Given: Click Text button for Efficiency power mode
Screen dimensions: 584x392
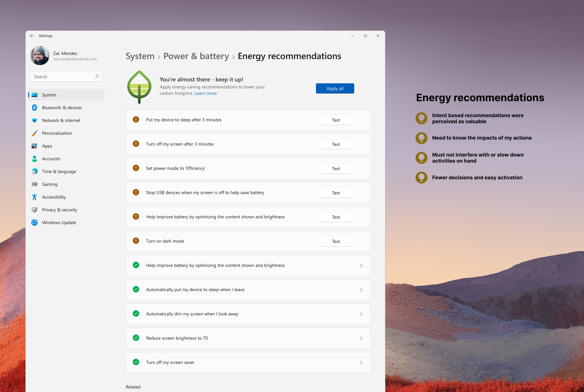Looking at the screenshot, I should click(x=336, y=169).
